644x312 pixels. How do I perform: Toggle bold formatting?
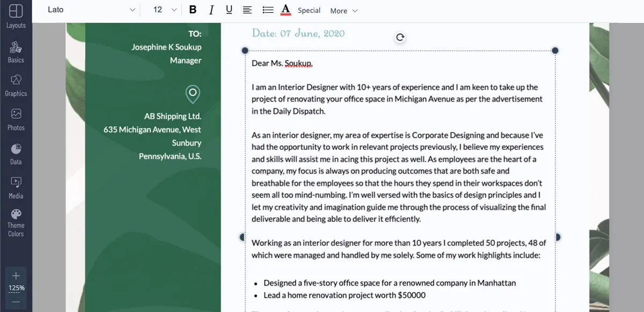[x=193, y=10]
